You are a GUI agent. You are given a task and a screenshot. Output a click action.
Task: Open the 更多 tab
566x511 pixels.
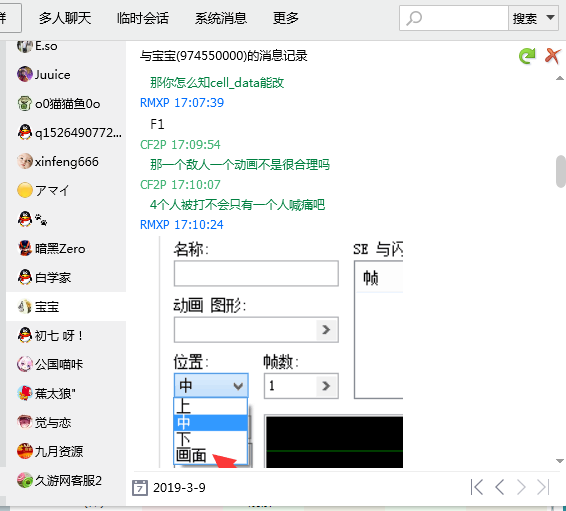(286, 18)
